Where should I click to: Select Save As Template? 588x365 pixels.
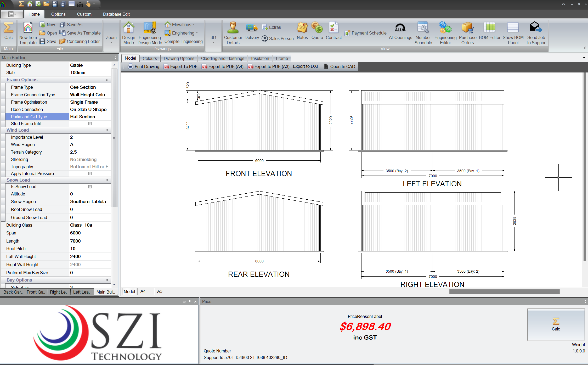[x=80, y=33]
